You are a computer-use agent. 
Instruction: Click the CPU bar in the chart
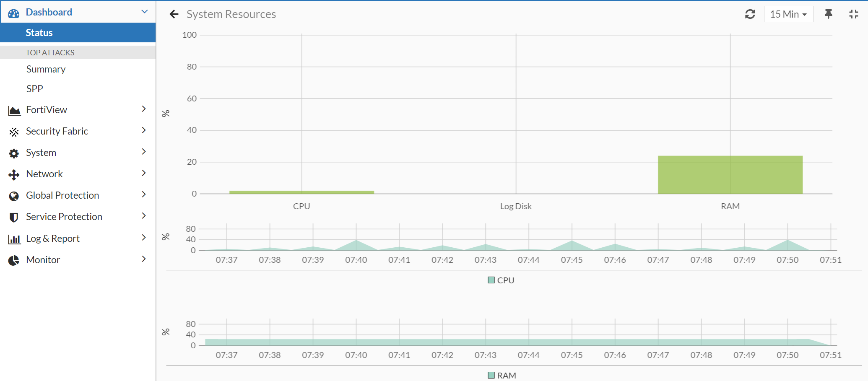[x=301, y=192]
